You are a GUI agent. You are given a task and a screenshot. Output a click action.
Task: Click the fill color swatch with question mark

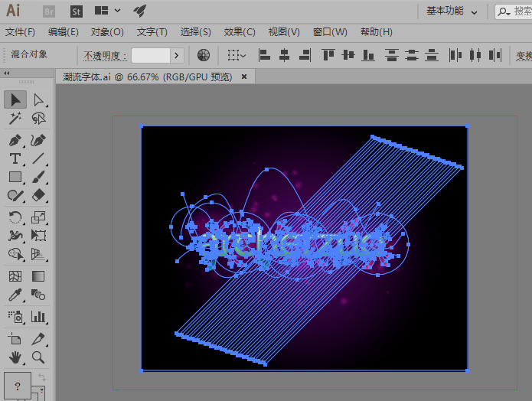pos(17,386)
